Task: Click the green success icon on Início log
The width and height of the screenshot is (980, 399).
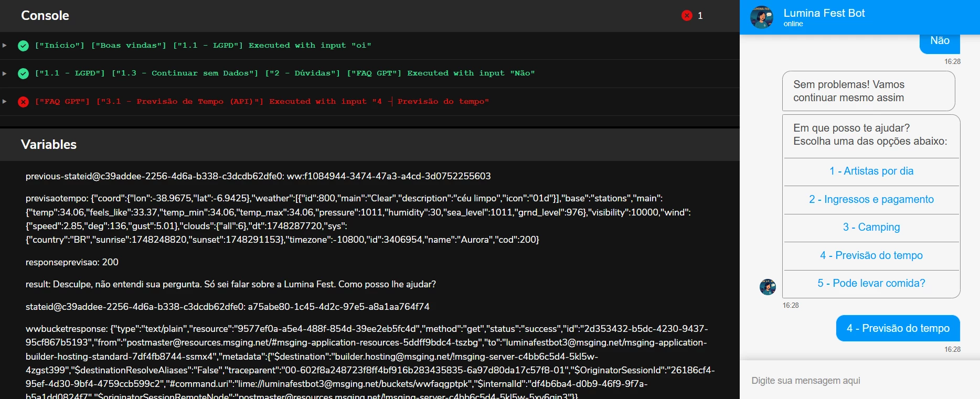Action: click(23, 46)
